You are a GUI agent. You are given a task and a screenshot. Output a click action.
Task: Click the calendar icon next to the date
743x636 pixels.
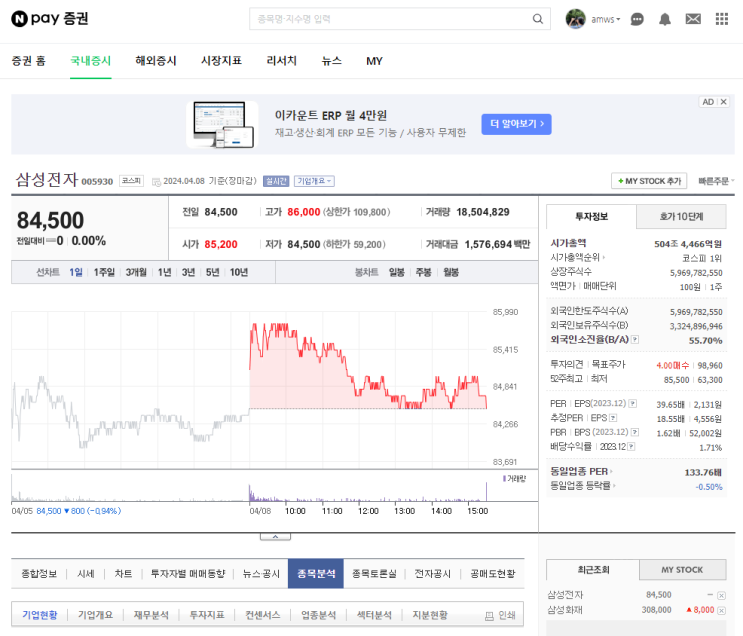[156, 182]
